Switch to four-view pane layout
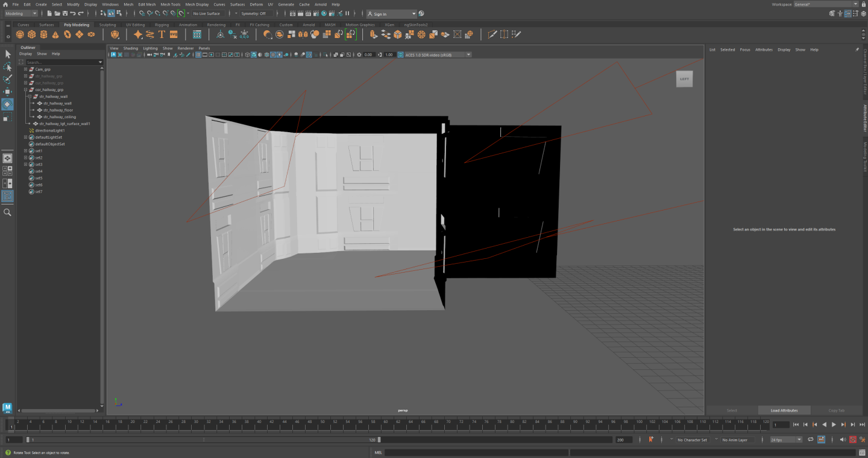Viewport: 868px width, 458px height. coord(7,171)
